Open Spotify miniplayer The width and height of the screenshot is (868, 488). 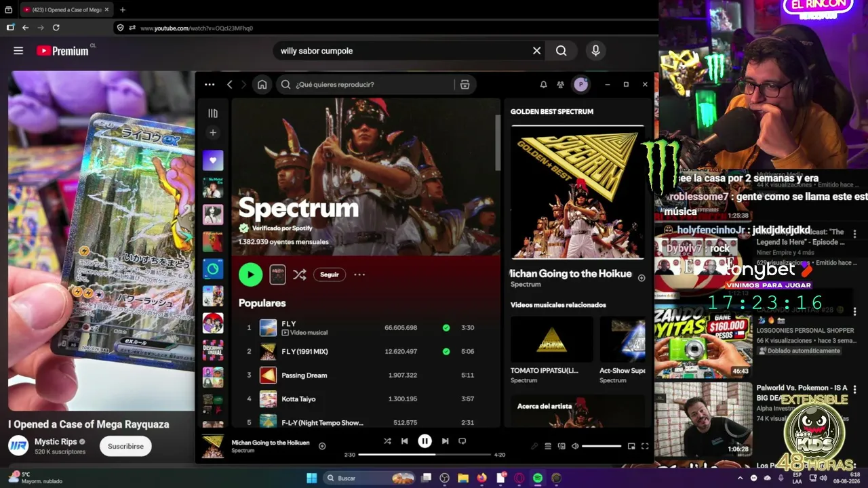(631, 446)
